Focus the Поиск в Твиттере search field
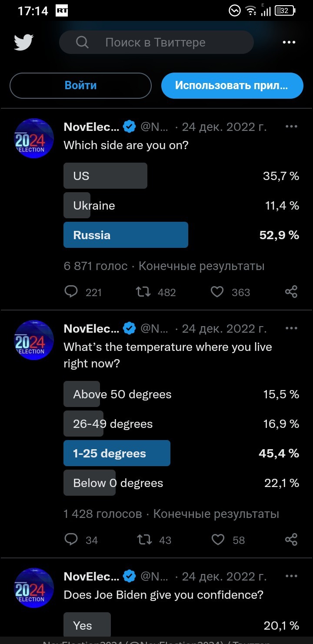313x644 pixels. point(156,42)
